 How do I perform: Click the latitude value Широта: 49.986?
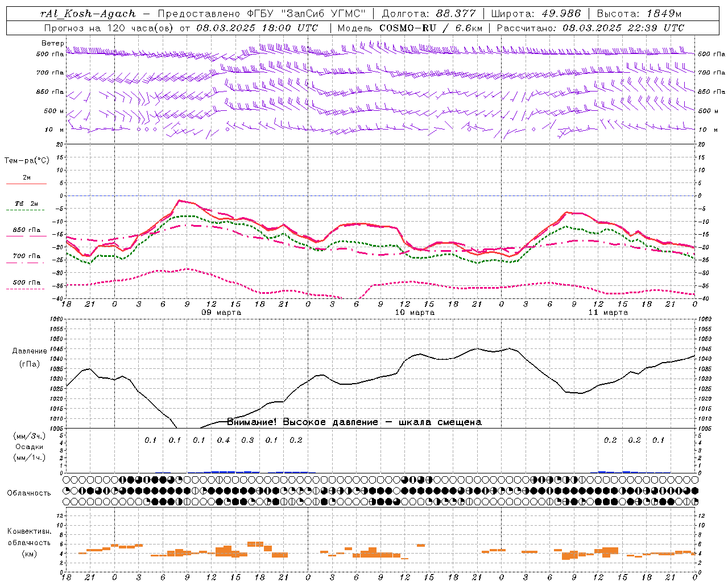(x=536, y=14)
